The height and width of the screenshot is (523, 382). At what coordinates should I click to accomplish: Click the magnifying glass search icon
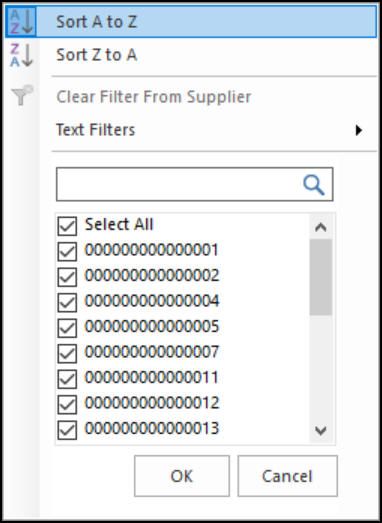[314, 185]
